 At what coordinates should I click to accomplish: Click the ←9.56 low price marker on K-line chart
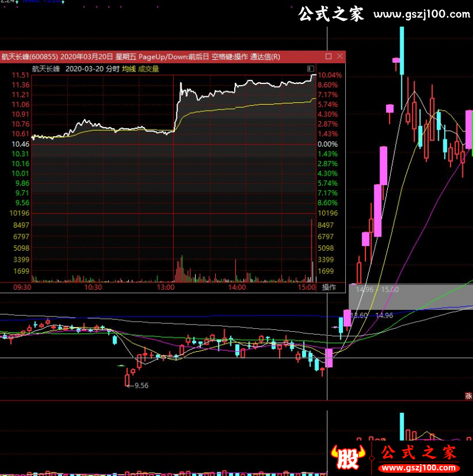pyautogui.click(x=138, y=386)
